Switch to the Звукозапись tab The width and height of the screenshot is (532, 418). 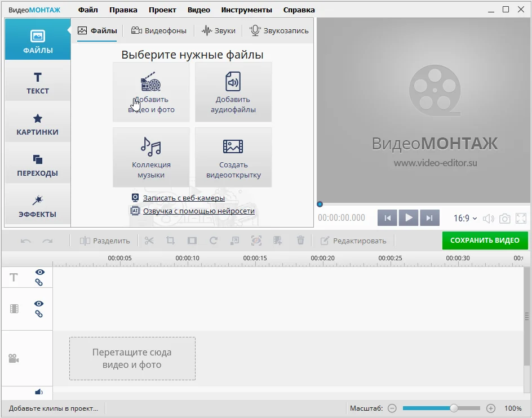click(x=280, y=31)
